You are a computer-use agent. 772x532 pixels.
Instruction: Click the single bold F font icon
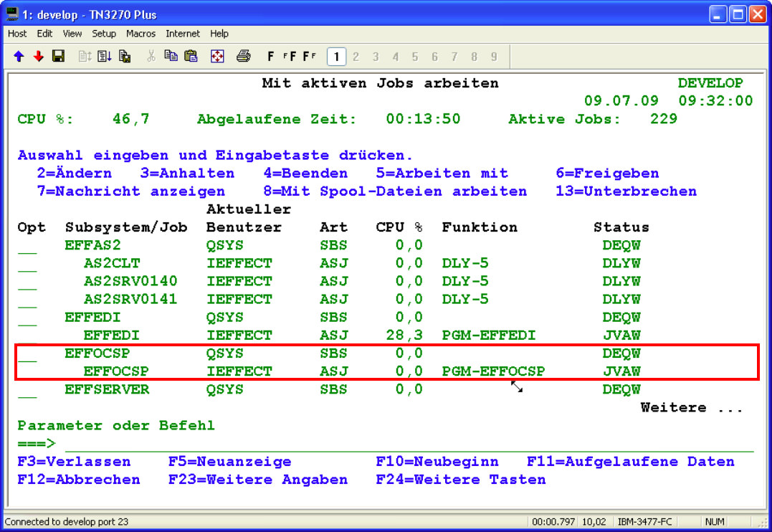coord(271,56)
